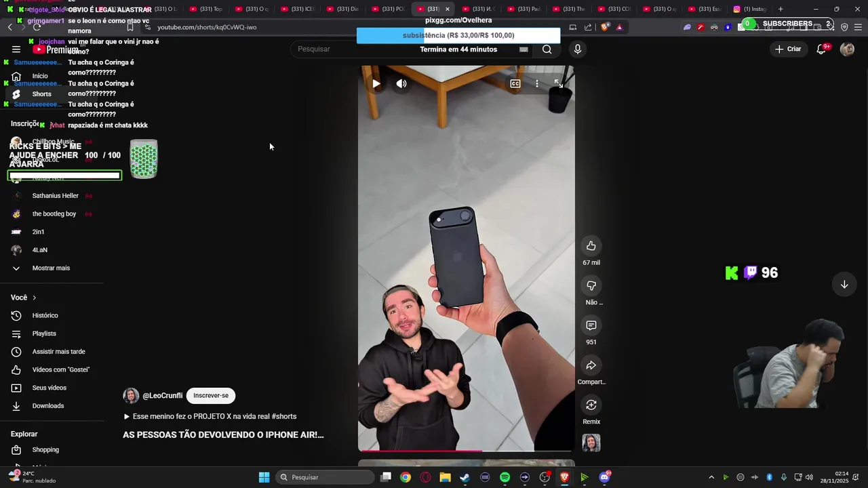Toggle closed captions on the Short
868x488 pixels.
coord(515,84)
